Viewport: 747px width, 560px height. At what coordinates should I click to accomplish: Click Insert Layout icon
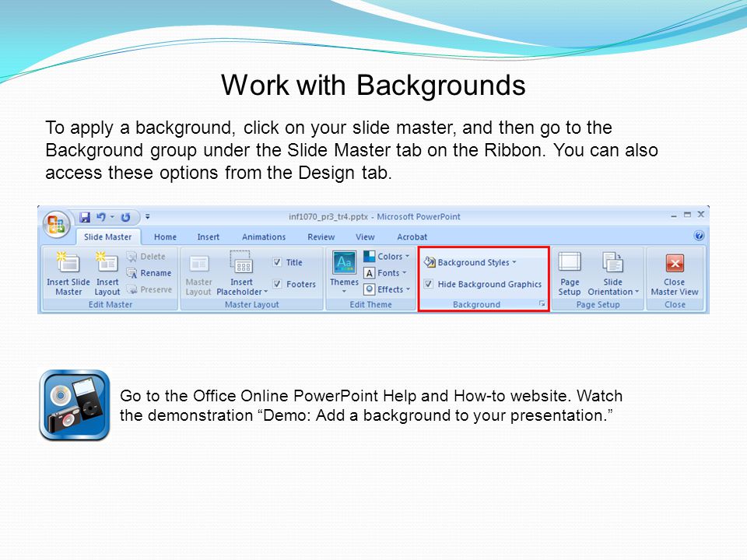click(107, 262)
